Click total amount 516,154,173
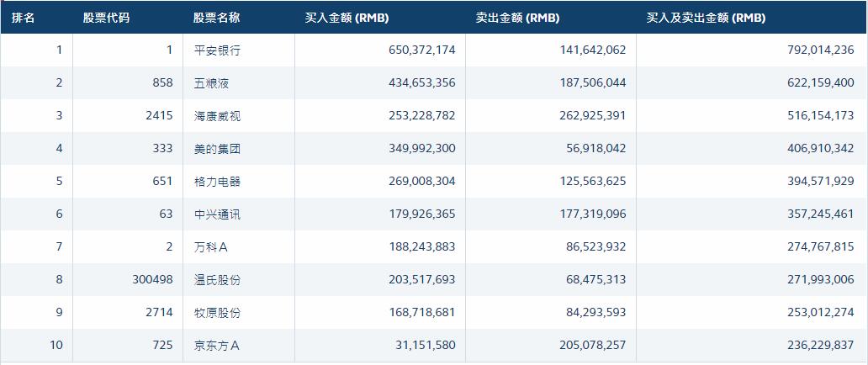The image size is (868, 365). [x=820, y=116]
